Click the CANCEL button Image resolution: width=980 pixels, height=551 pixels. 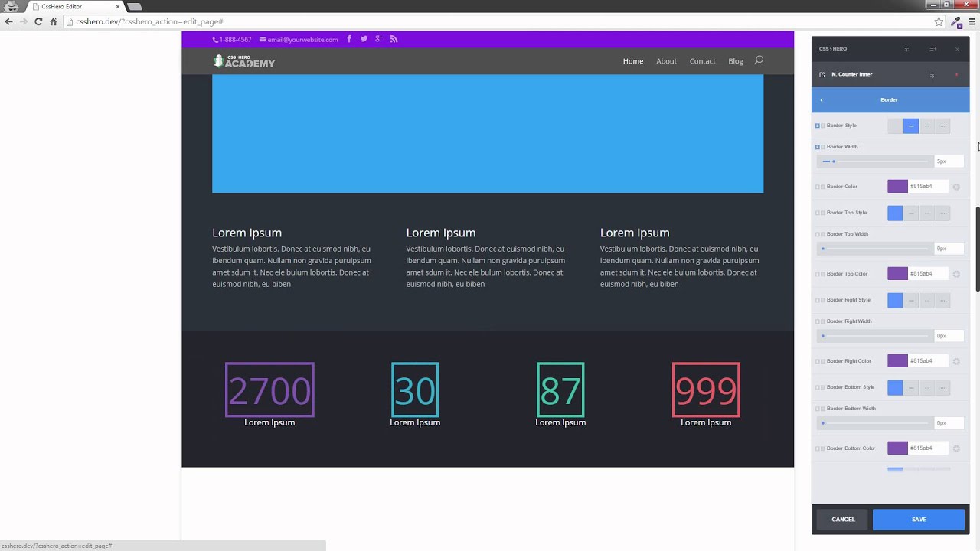(x=843, y=520)
